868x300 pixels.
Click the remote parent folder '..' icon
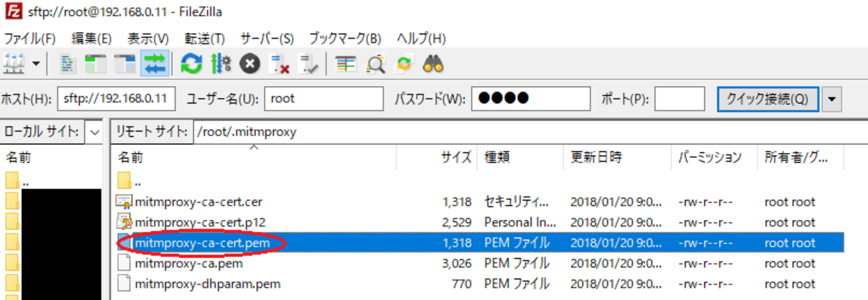click(x=124, y=181)
